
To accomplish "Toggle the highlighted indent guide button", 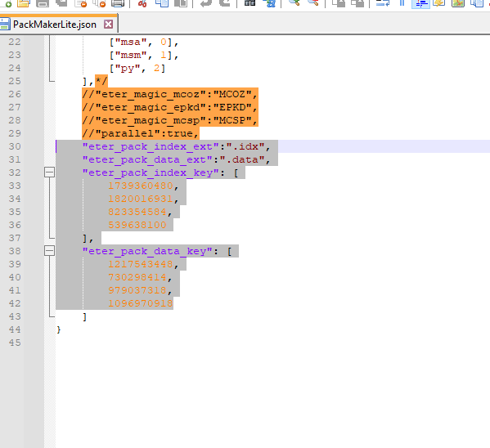I will (420, 3).
